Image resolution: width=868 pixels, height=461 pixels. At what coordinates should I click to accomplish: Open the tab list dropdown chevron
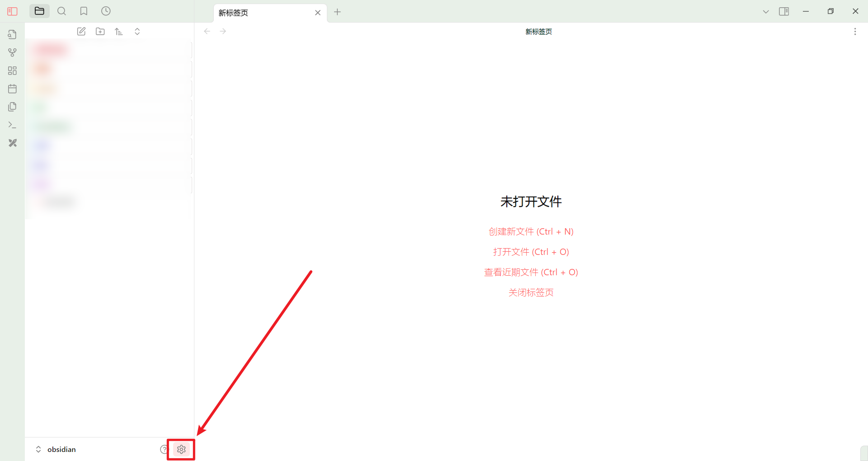click(x=765, y=12)
